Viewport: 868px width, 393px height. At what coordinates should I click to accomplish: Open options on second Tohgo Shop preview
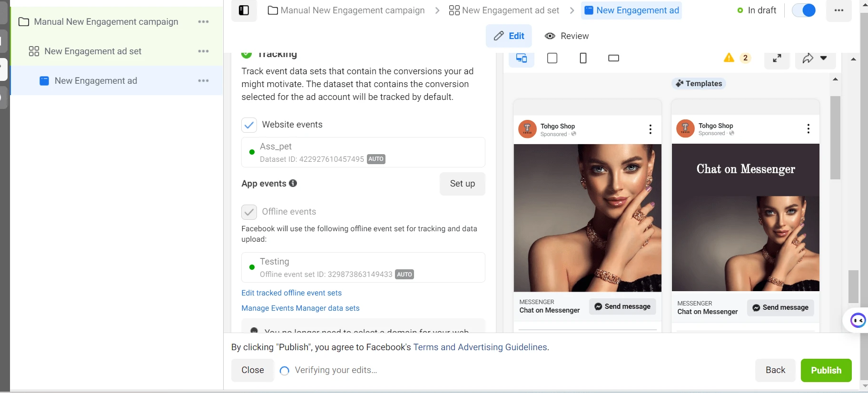pyautogui.click(x=808, y=128)
